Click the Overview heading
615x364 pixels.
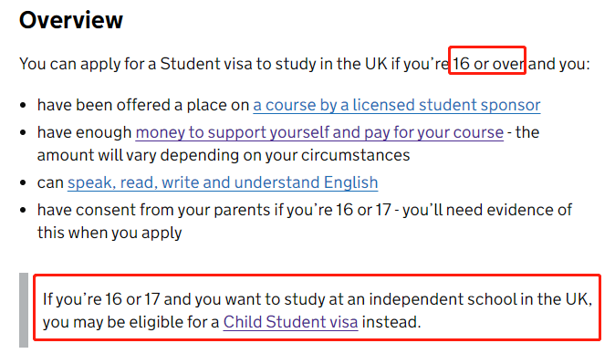click(x=71, y=20)
